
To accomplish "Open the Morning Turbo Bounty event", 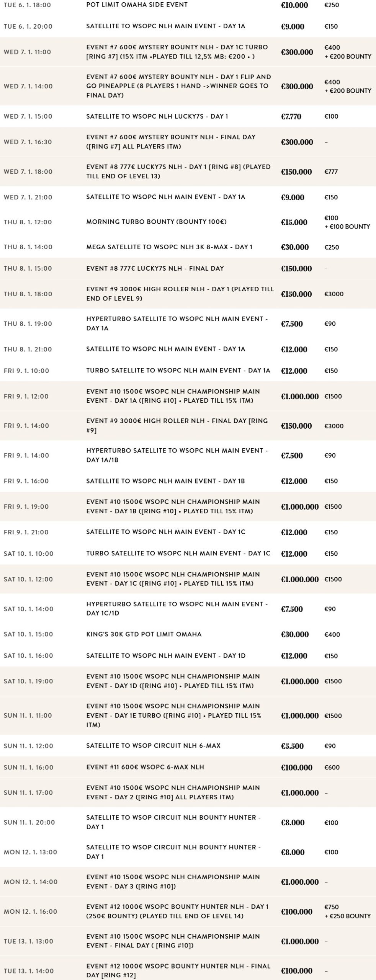I will click(x=156, y=222).
